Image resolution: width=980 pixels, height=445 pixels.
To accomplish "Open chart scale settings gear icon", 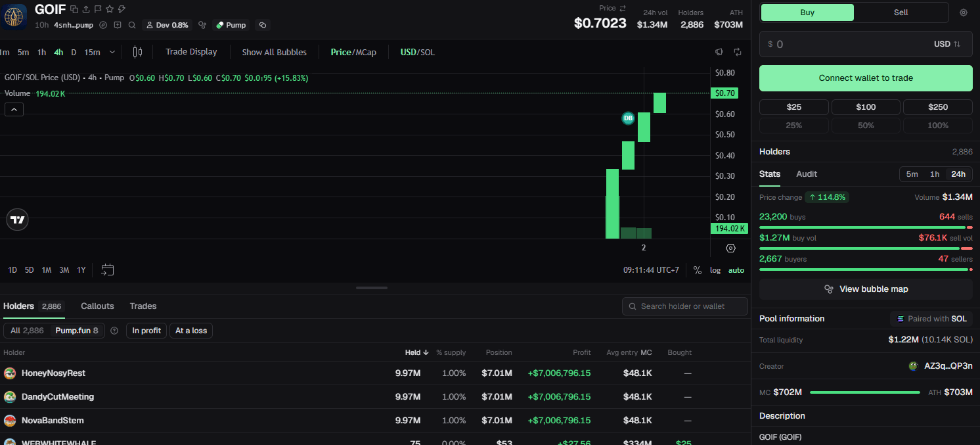I will point(730,248).
